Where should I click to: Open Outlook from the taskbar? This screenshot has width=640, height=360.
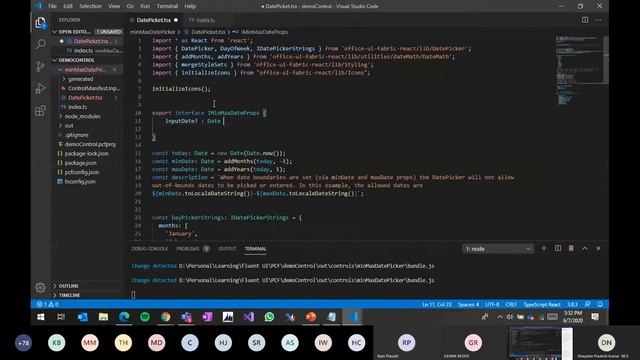(x=82, y=317)
